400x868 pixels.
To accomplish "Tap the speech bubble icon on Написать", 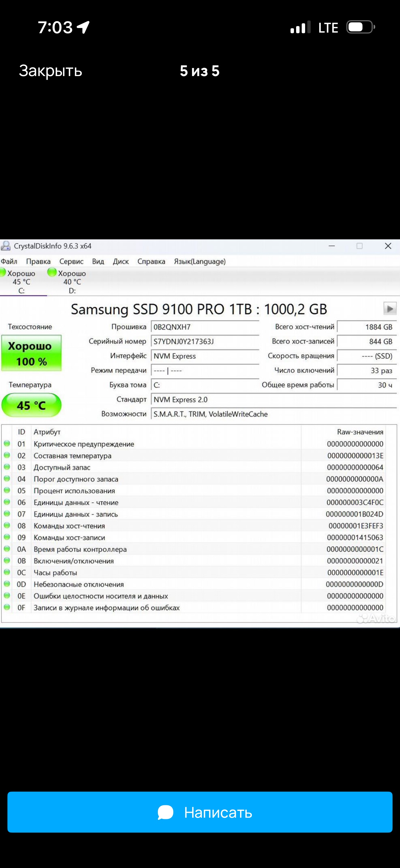I will pyautogui.click(x=165, y=812).
